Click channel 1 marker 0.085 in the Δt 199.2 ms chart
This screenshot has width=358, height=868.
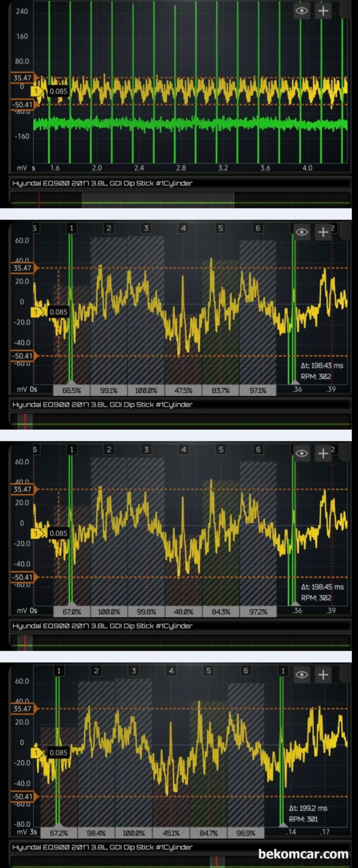pos(50,753)
